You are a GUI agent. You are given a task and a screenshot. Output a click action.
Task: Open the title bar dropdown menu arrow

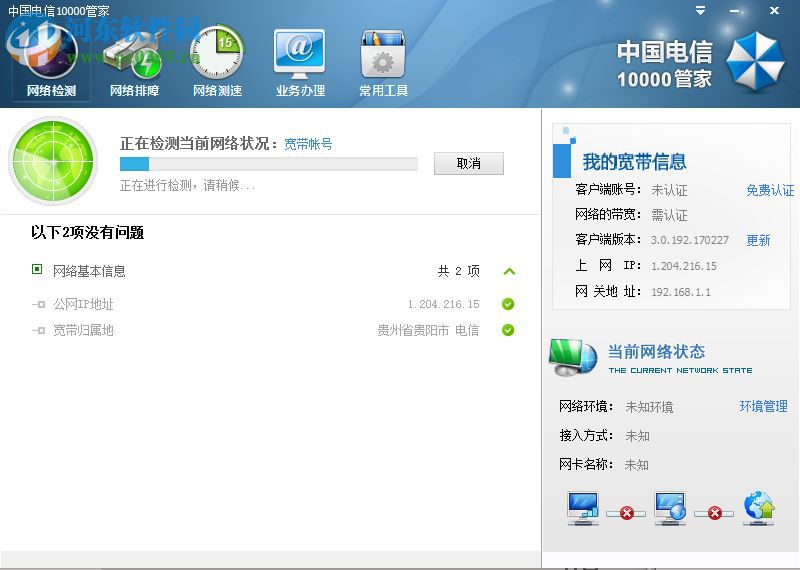(x=701, y=10)
